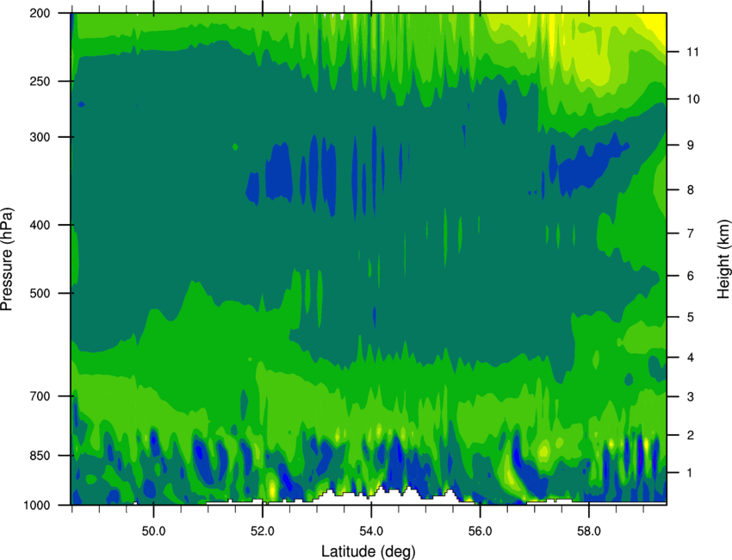Click the pressure tick label 400
The image size is (732, 560).
pos(40,225)
